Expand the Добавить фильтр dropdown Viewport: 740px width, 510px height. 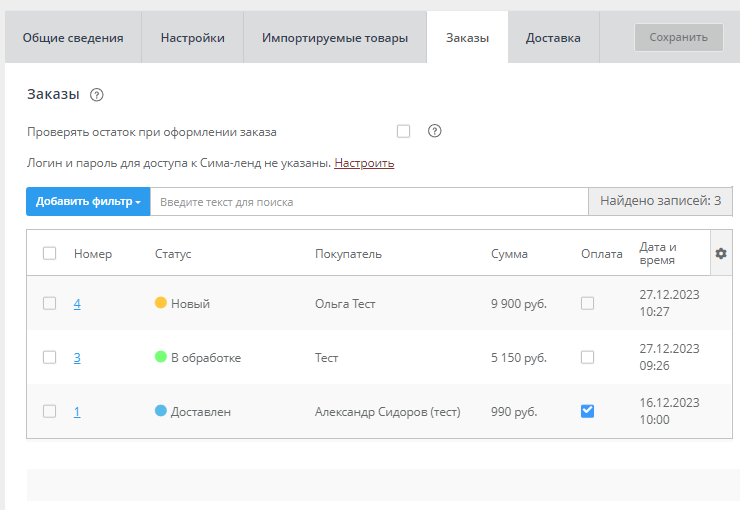(x=88, y=201)
